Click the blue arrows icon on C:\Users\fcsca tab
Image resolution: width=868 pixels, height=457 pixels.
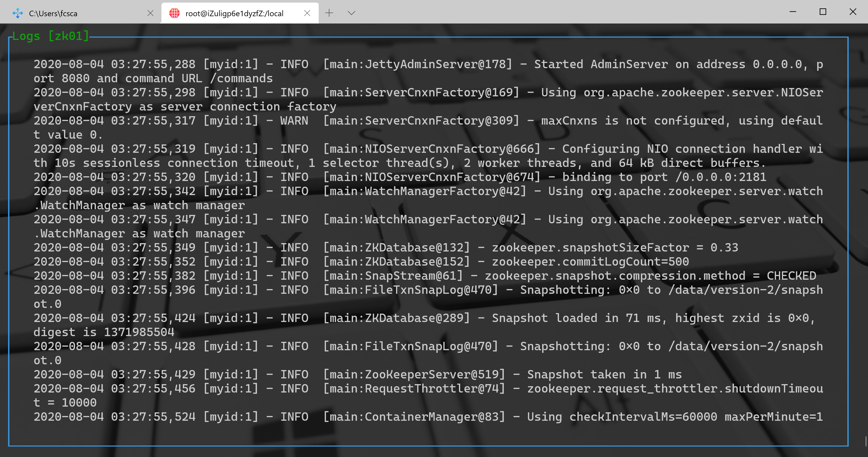point(18,14)
